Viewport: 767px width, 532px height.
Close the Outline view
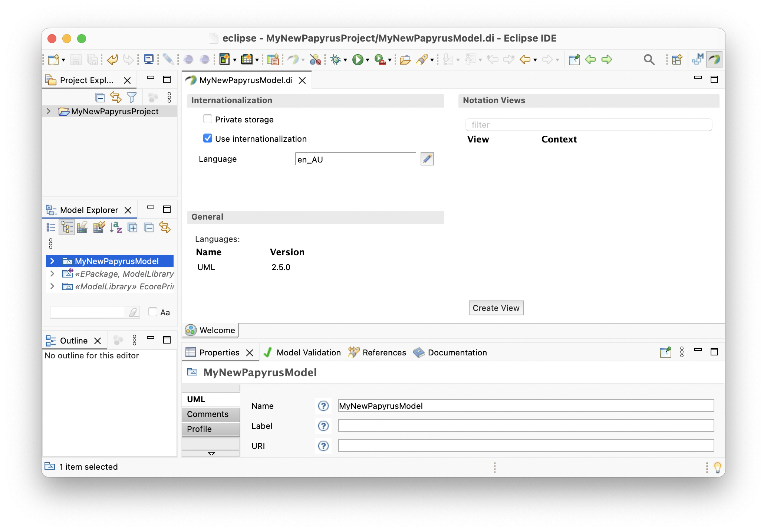(98, 341)
